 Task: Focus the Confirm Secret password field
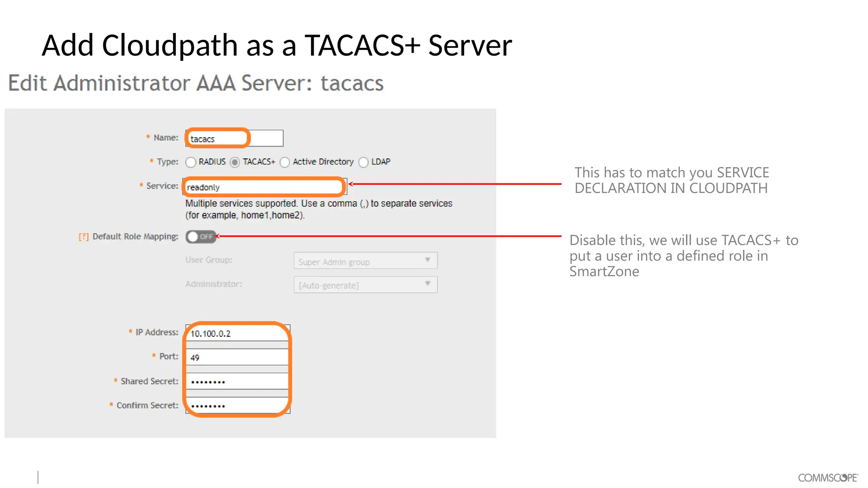[238, 405]
